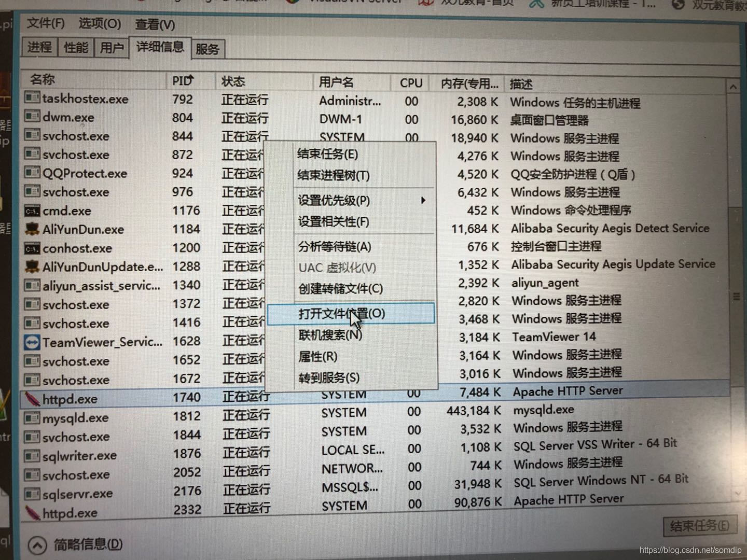Choose 联机搜索(N) in context menu
Screen dimensions: 747x560
[351, 335]
